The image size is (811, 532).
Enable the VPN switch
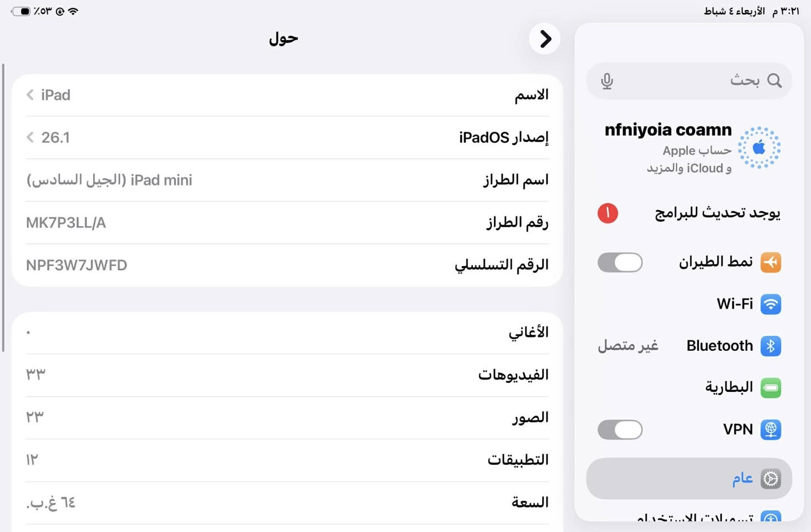coord(620,429)
